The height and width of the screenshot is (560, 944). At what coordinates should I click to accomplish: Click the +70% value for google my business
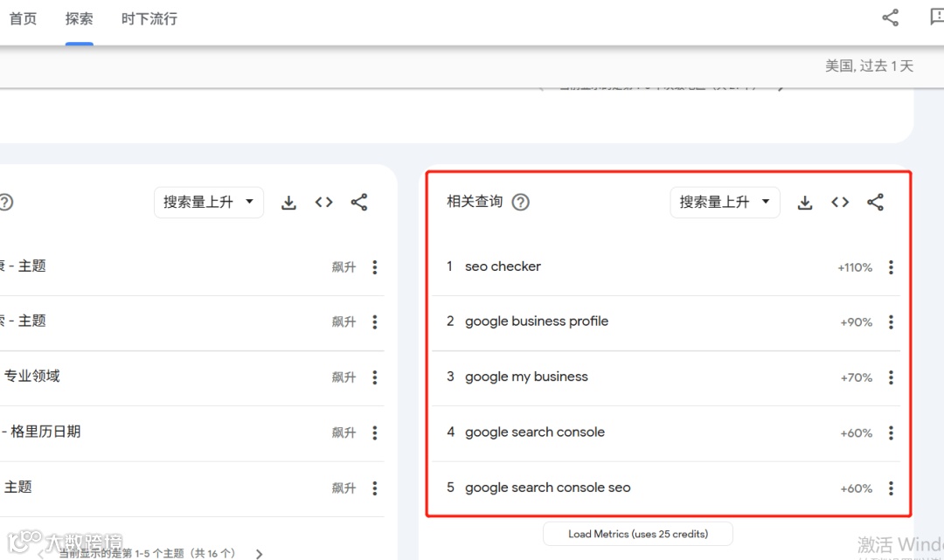856,378
